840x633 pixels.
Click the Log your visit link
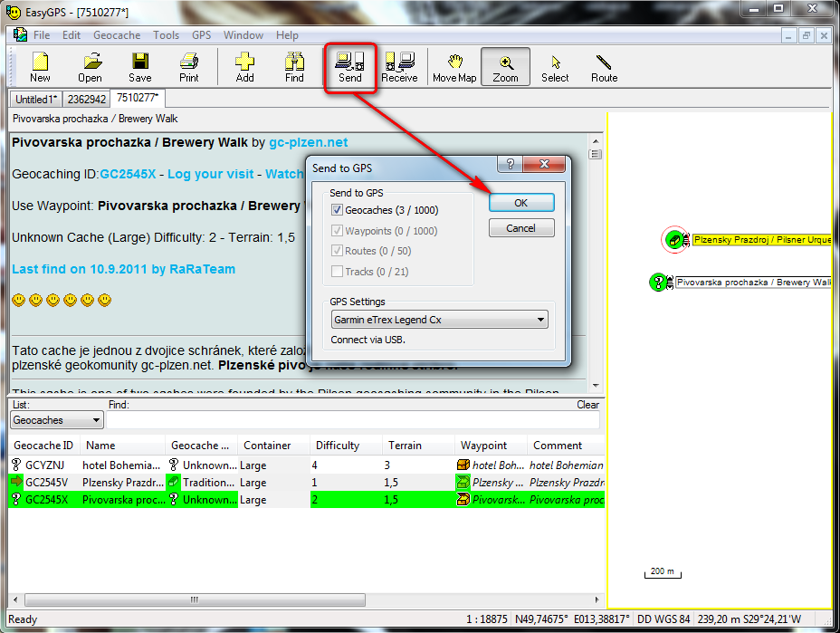click(211, 174)
